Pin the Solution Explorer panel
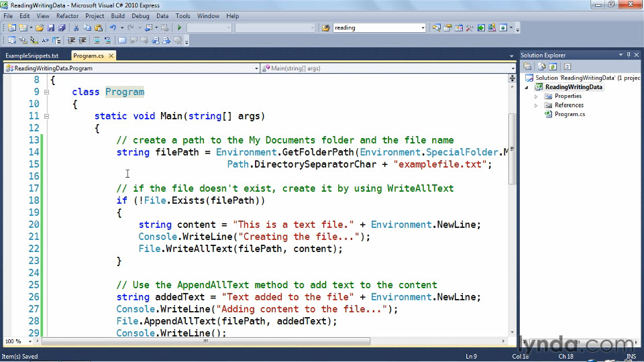This screenshot has height=362, width=644. [629, 55]
